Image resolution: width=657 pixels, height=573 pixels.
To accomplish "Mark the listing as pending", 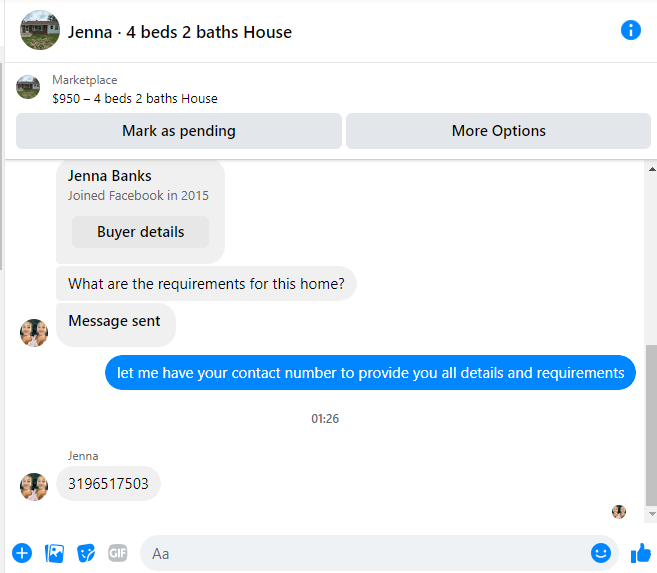I will point(179,131).
